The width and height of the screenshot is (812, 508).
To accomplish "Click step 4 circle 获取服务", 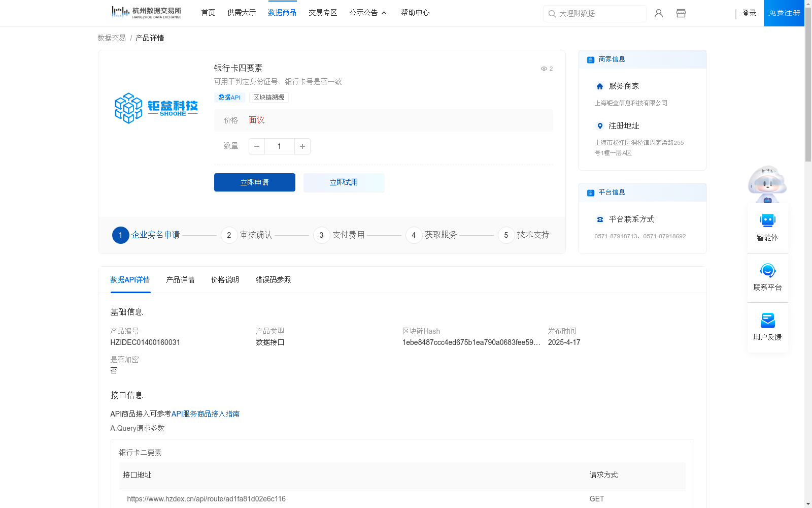I will click(414, 235).
